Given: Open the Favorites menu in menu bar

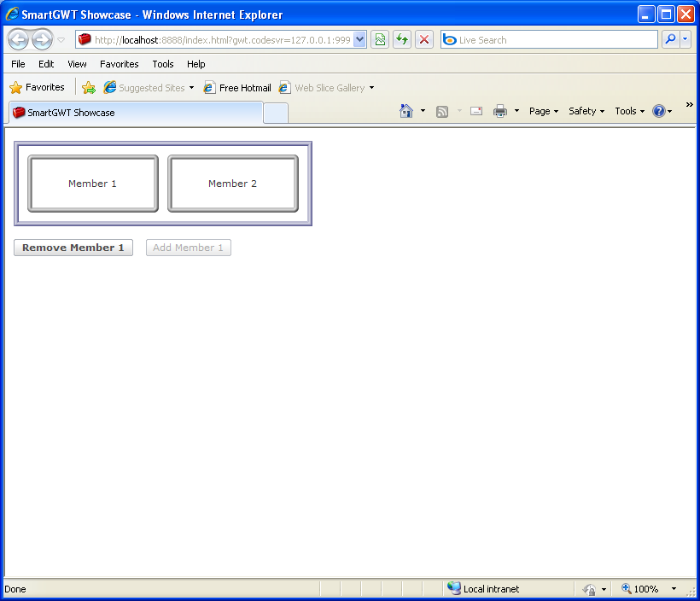Looking at the screenshot, I should pos(120,64).
